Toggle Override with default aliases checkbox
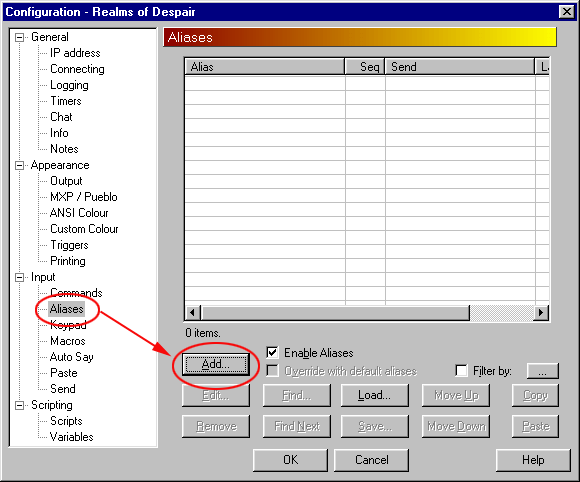 click(273, 371)
